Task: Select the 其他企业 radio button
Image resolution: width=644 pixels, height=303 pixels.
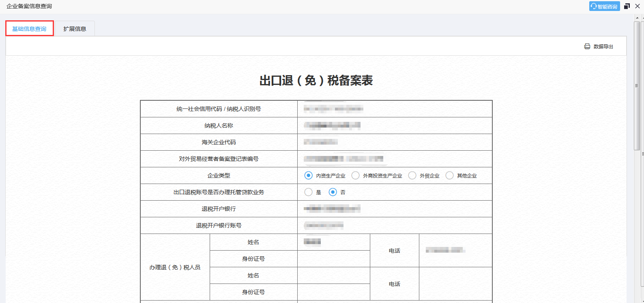Action: [x=449, y=175]
